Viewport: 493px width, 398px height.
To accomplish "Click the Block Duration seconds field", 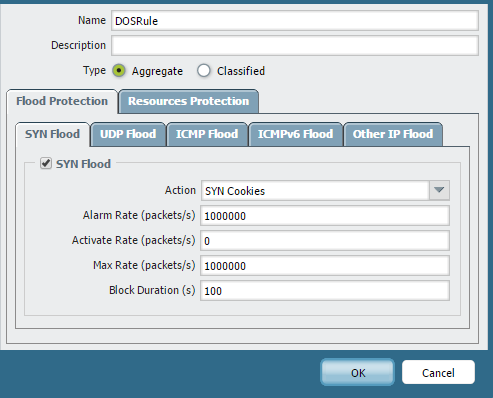I will [325, 291].
